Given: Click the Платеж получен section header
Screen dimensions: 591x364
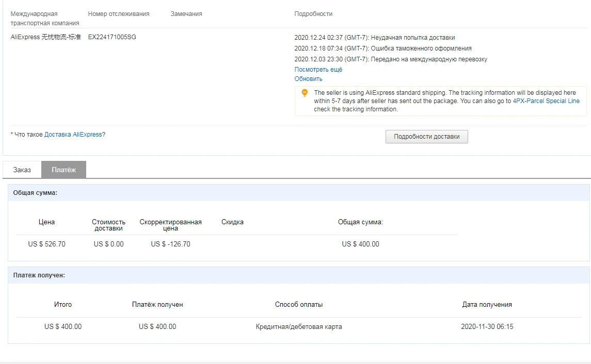Looking at the screenshot, I should 298,275.
